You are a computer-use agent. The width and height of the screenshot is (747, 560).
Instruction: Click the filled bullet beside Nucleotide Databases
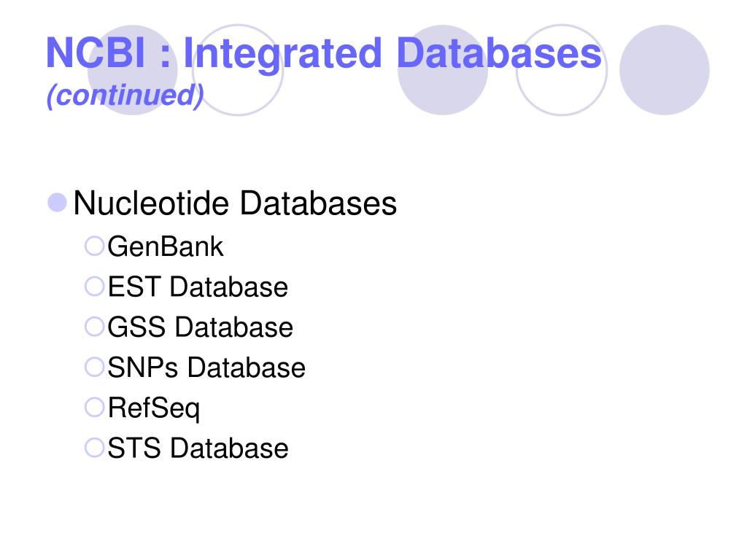[x=57, y=203]
